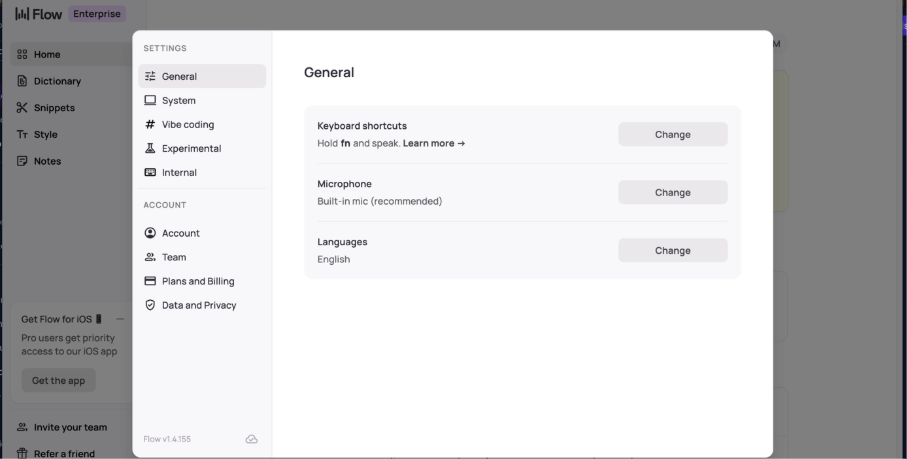Click the Experimental flask icon
907x459 pixels.
[150, 149]
